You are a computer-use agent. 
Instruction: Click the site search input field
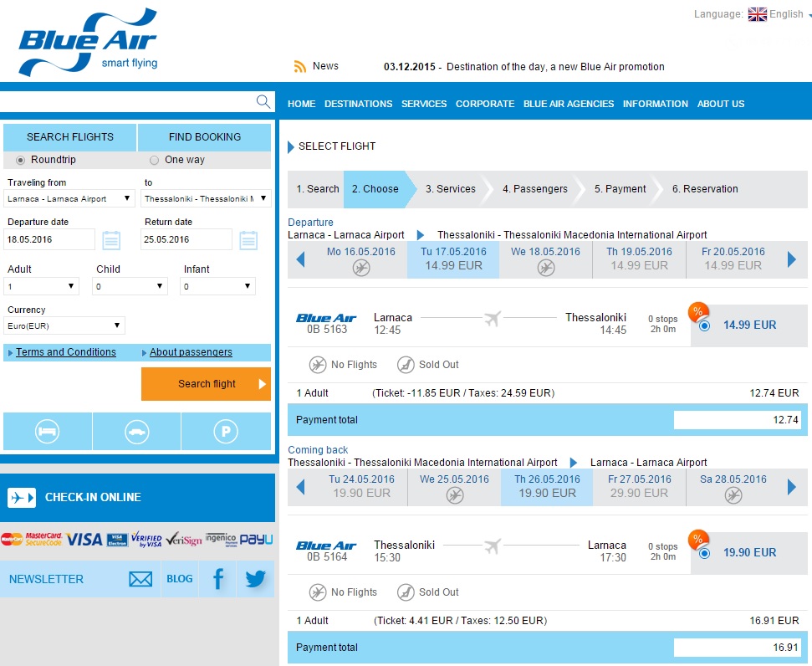tap(127, 101)
